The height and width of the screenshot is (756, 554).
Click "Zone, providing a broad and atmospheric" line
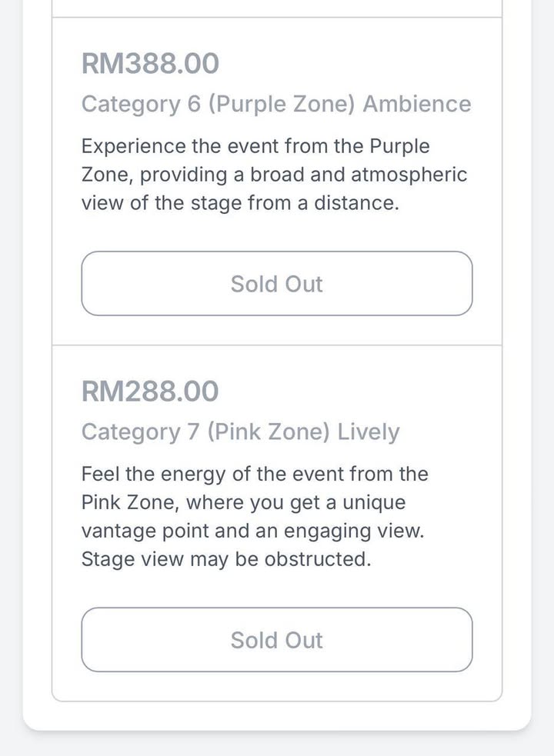274,175
